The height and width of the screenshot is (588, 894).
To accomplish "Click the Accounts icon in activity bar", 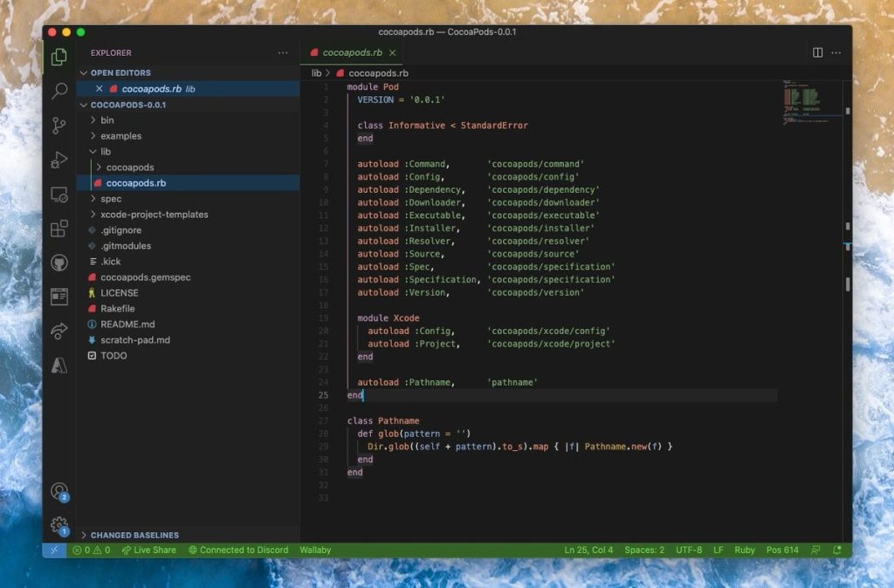I will [59, 491].
